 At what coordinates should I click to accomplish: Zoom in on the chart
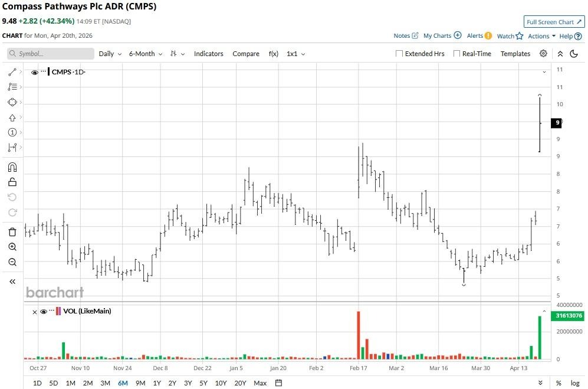[12, 247]
